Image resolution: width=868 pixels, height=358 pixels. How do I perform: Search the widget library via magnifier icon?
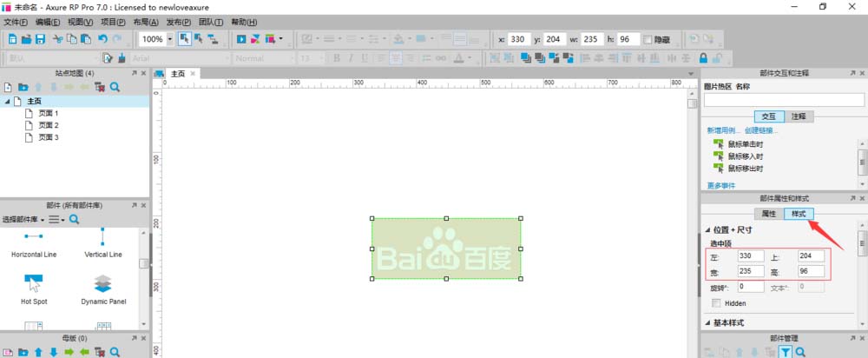(x=74, y=220)
